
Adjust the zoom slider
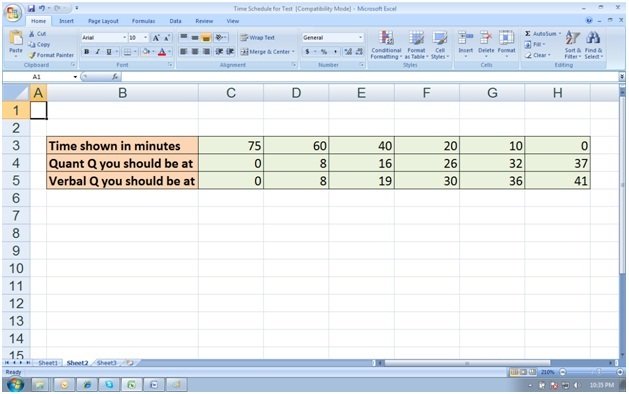tap(598, 372)
